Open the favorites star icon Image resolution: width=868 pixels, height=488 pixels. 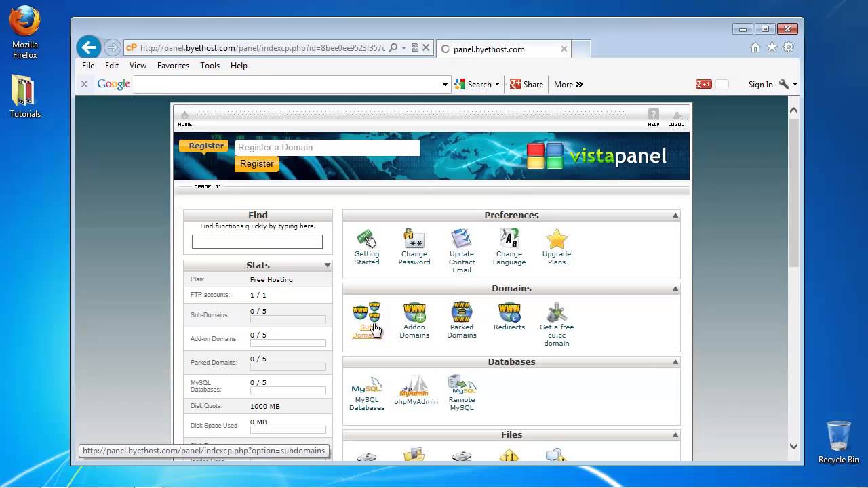click(x=772, y=47)
